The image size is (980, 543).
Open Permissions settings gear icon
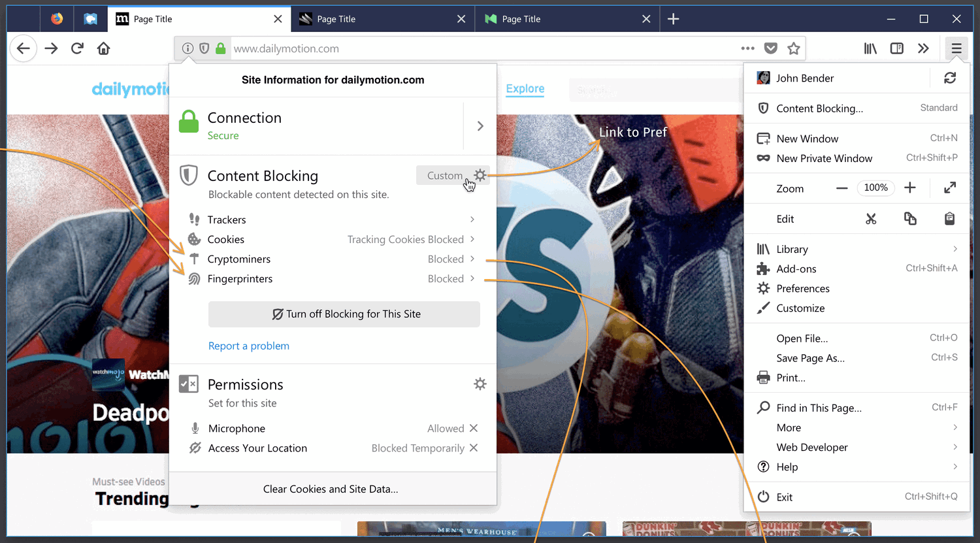(x=480, y=384)
